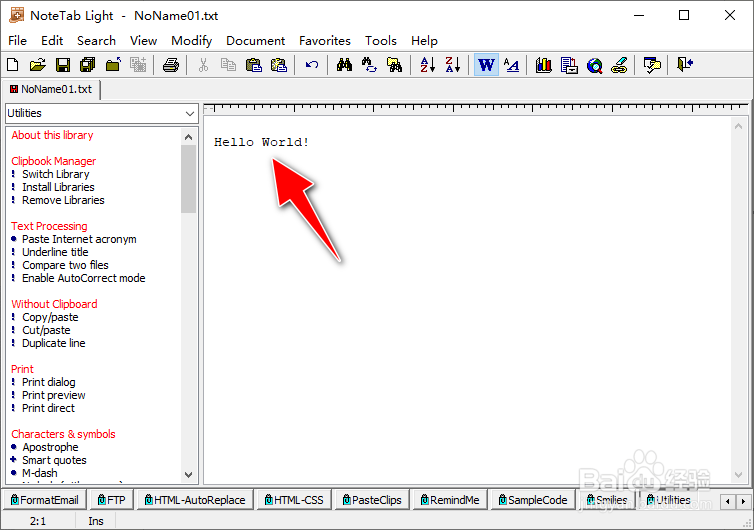Run the Compare two files clip
The height and width of the screenshot is (530, 754).
(x=65, y=265)
